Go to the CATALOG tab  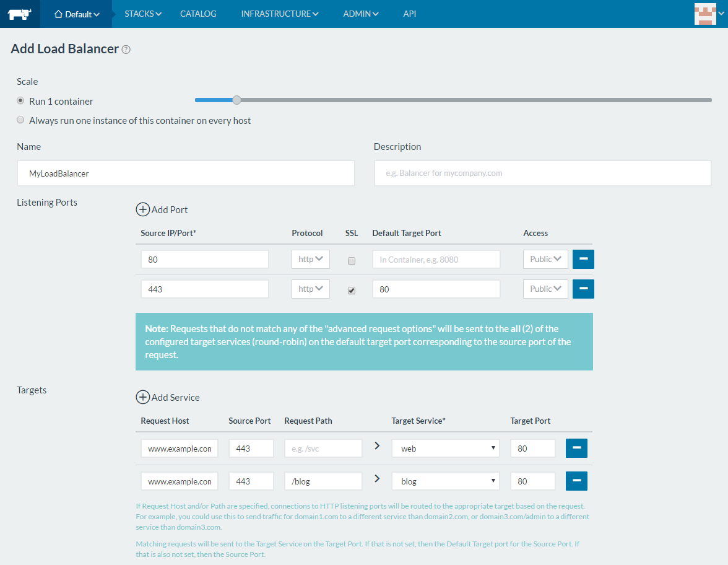(x=198, y=14)
